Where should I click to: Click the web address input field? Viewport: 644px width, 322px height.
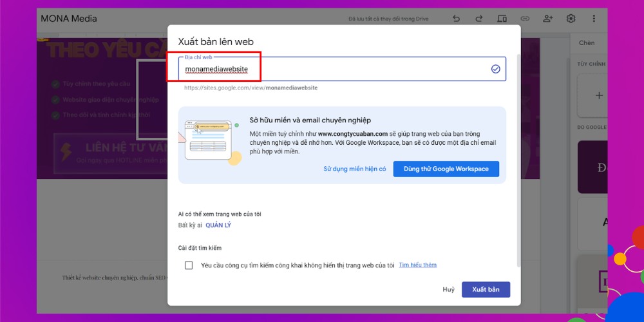point(342,69)
